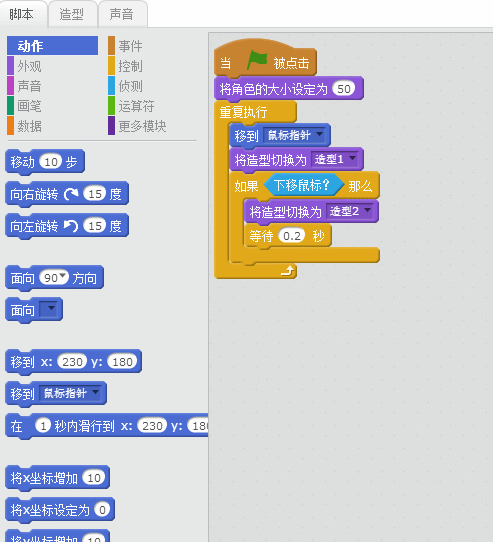Open the 声音 tab at top
Screen dimensions: 493x542
point(122,15)
